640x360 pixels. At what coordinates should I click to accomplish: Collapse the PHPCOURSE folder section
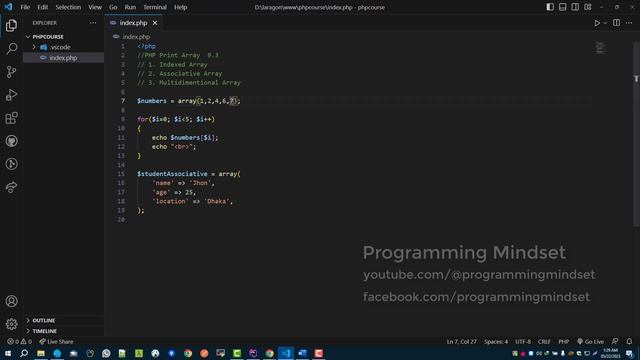63,37
